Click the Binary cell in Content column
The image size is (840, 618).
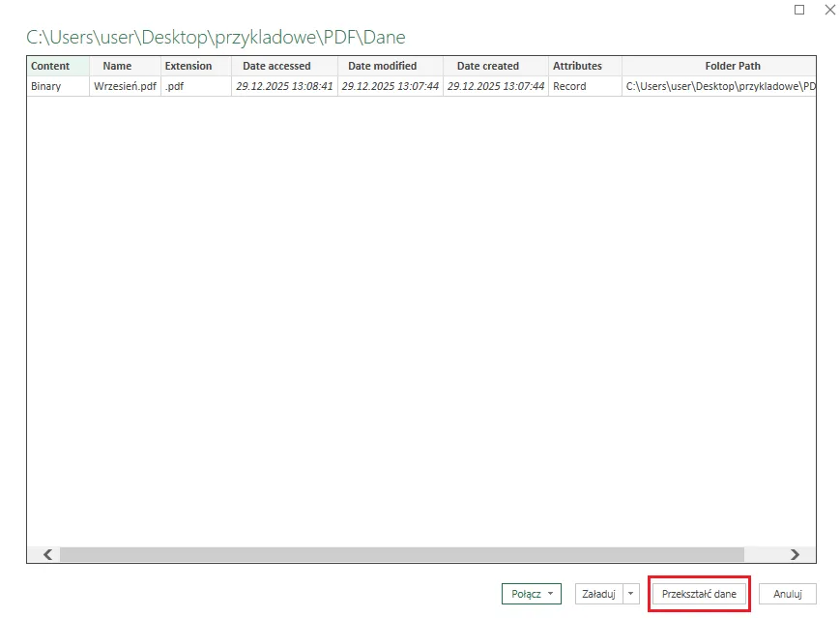[45, 86]
